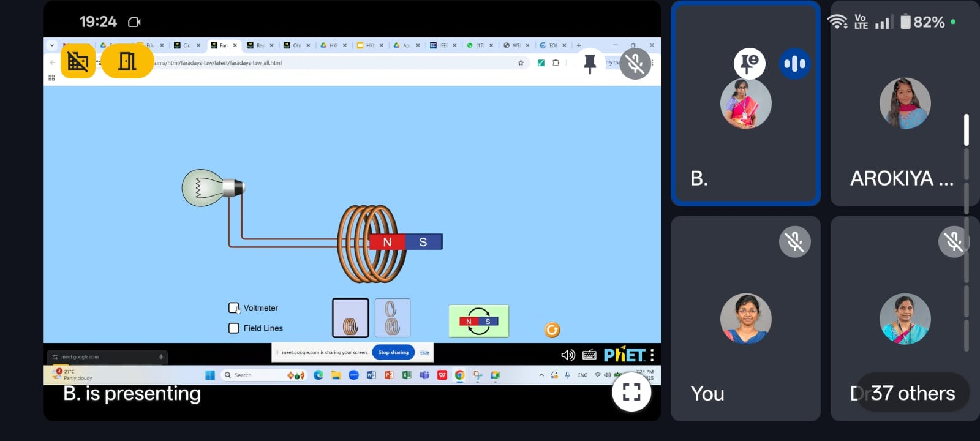The image size is (980, 441).
Task: Expand the taskbar hidden icons chevron
Action: click(541, 375)
